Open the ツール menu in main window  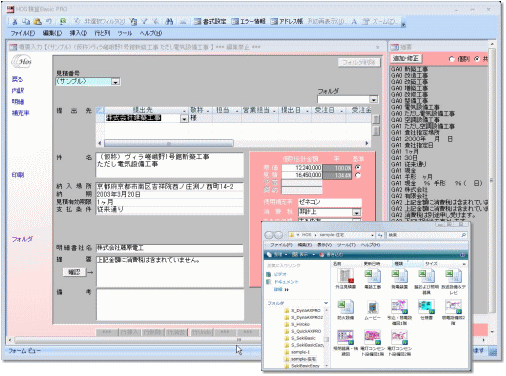(x=125, y=33)
